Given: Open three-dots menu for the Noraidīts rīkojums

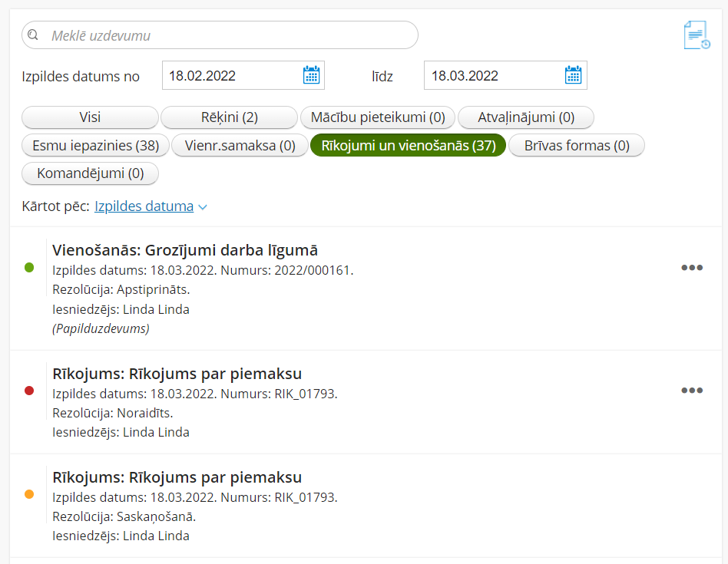Looking at the screenshot, I should 692,391.
